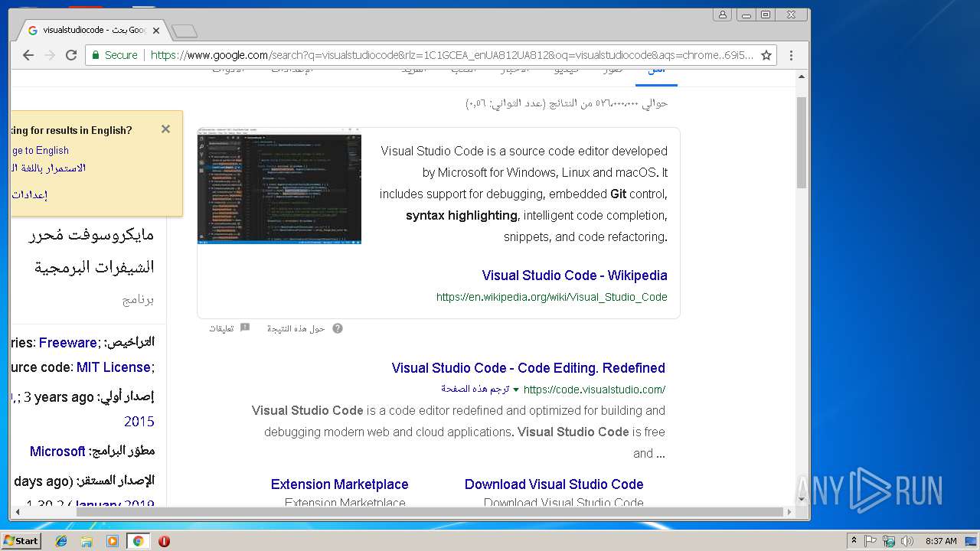Image resolution: width=980 pixels, height=551 pixels.
Task: Open a new browser tab
Action: pos(185,31)
